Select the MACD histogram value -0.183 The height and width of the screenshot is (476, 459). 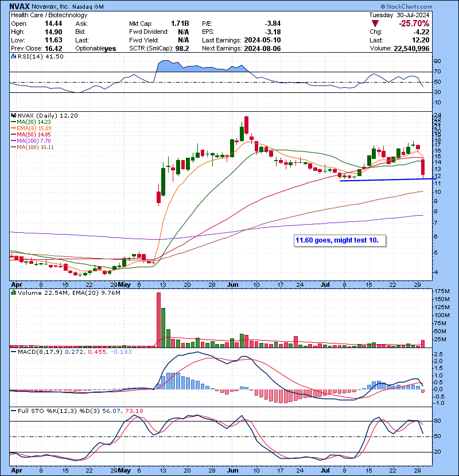point(121,352)
